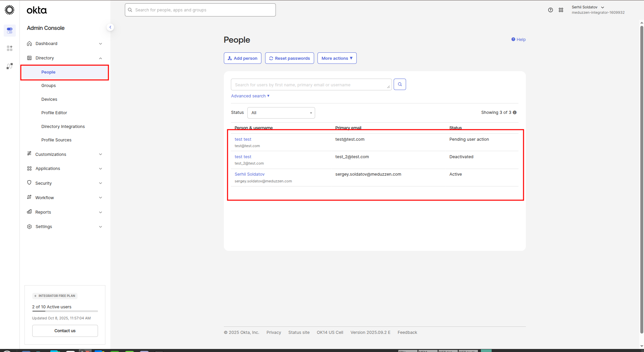644x352 pixels.
Task: Expand the Dashboard menu chevron
Action: 100,44
